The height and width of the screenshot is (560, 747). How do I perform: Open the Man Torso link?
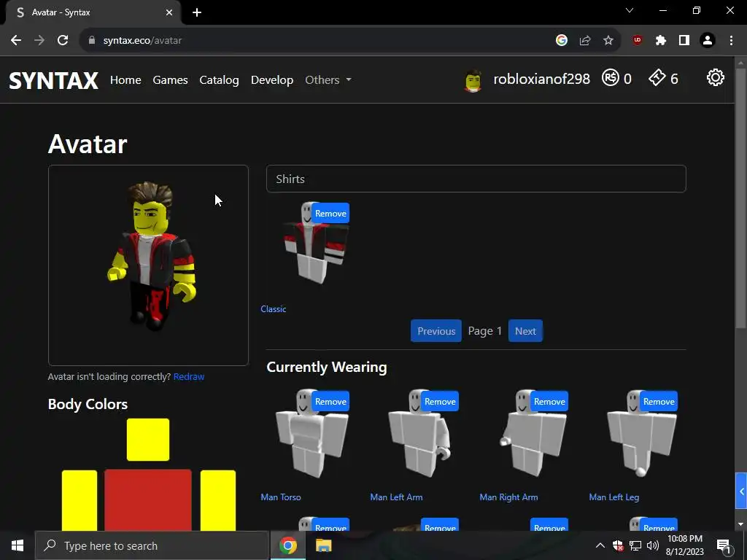point(281,497)
